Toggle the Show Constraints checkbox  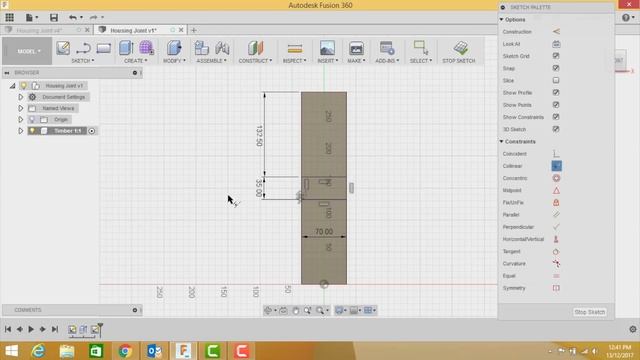[x=556, y=117]
